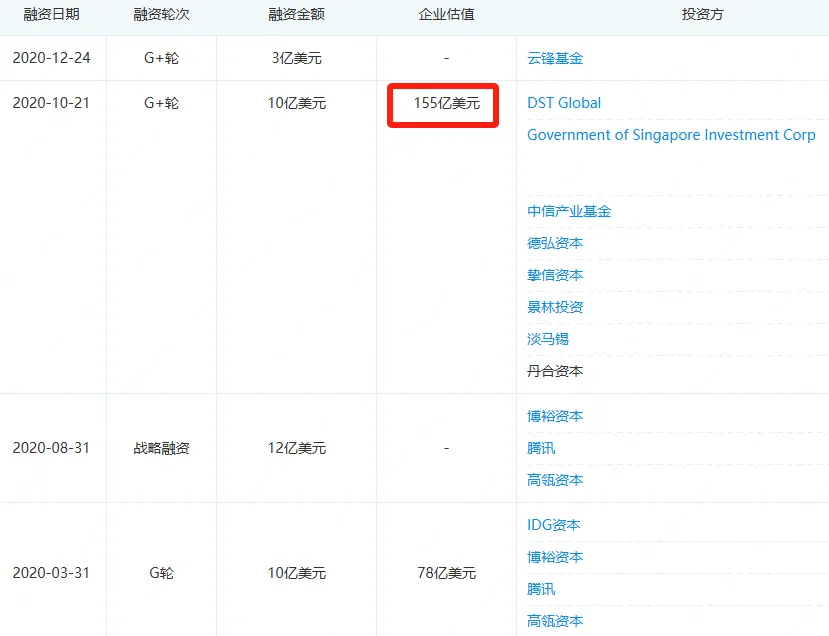Open 博裕资本 link in the 2020-08-31 row
The image size is (829, 636).
point(555,416)
